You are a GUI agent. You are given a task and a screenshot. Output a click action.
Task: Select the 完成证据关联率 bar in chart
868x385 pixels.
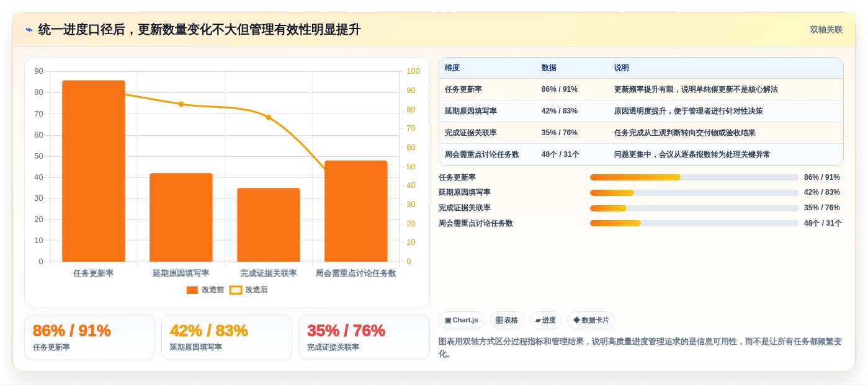tap(269, 224)
